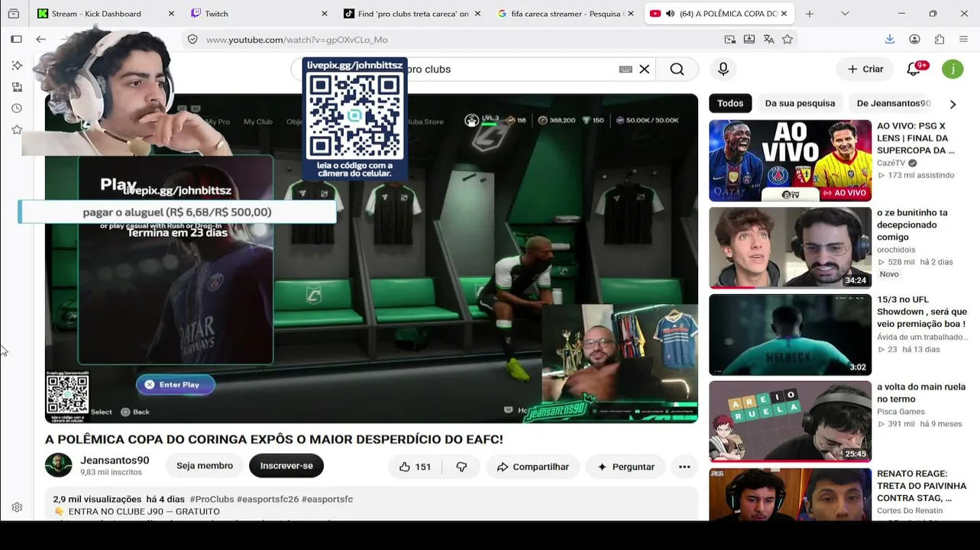Toggle the browser sidebar panel button
Screen dimensions: 980x550
point(17,39)
